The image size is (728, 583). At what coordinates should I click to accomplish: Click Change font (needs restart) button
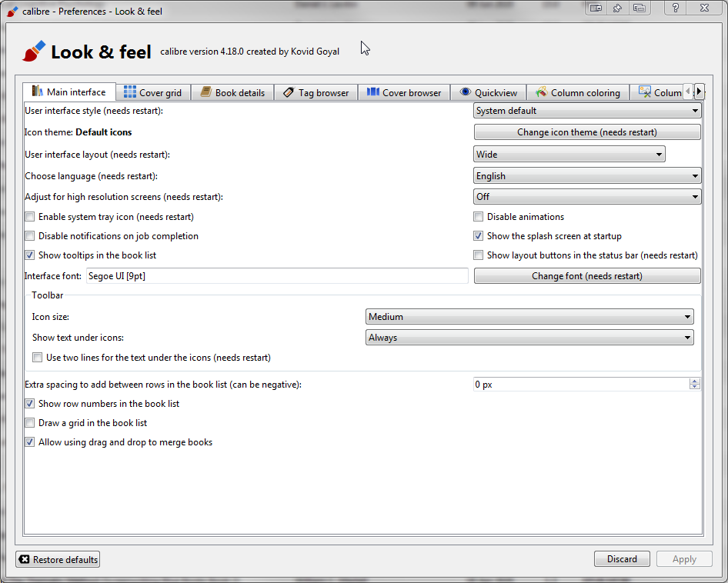(587, 276)
